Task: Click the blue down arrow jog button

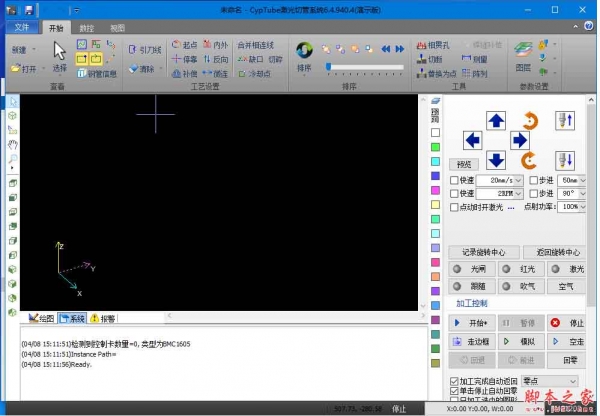Action: click(496, 160)
